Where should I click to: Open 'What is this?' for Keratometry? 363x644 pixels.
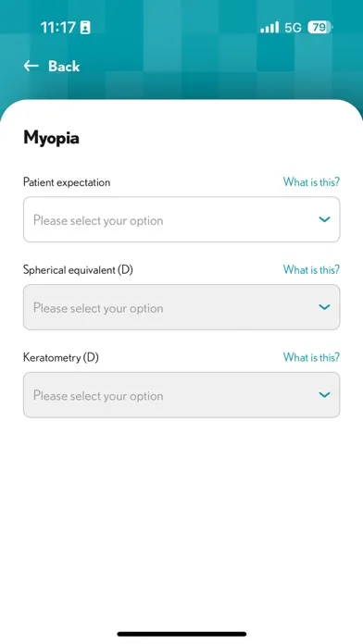coord(311,357)
